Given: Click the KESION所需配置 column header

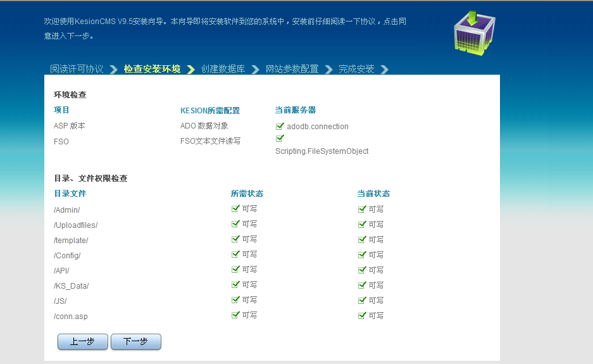Looking at the screenshot, I should coord(210,111).
